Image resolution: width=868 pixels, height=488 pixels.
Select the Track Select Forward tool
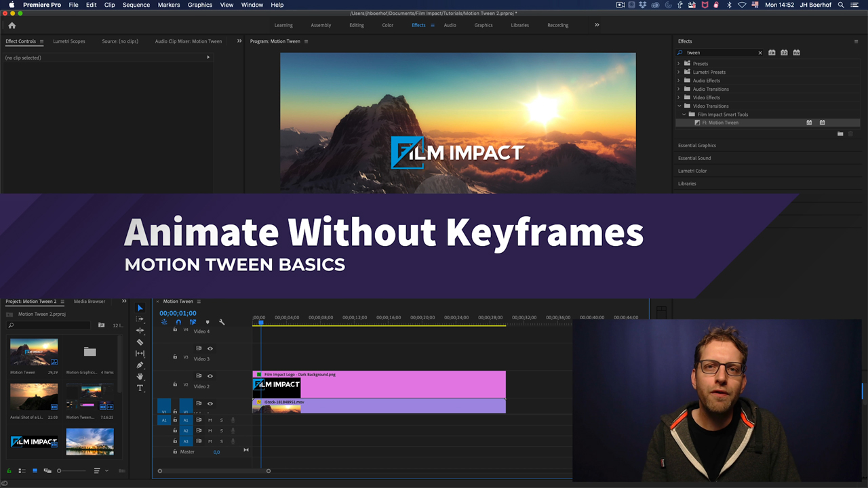pos(140,319)
